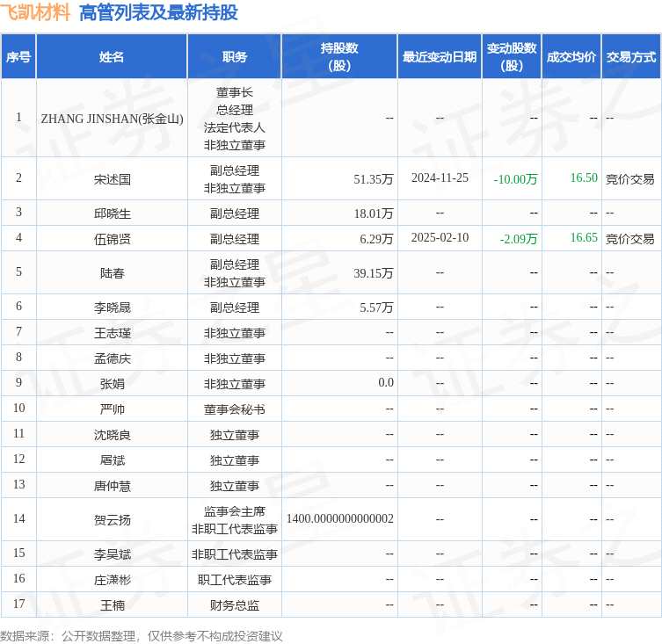Click the 1400.0000000000002 shareholding value
The width and height of the screenshot is (662, 644).
tap(340, 518)
